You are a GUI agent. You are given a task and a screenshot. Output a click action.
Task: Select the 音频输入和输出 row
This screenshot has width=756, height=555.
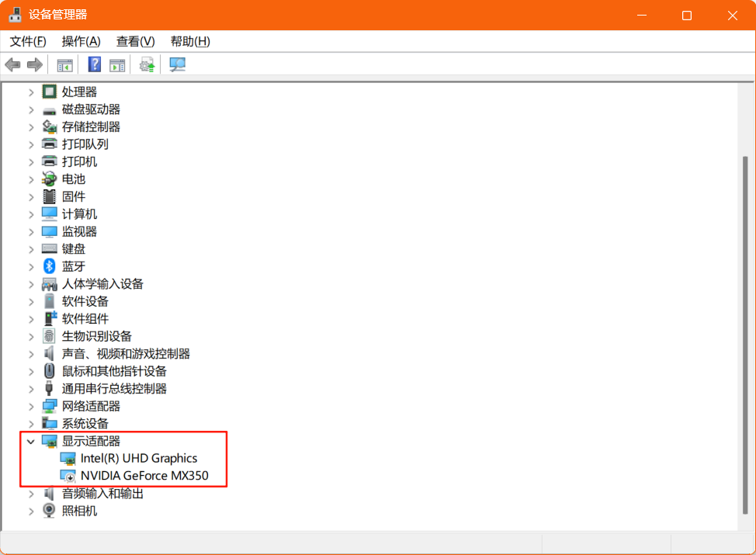[x=102, y=493]
